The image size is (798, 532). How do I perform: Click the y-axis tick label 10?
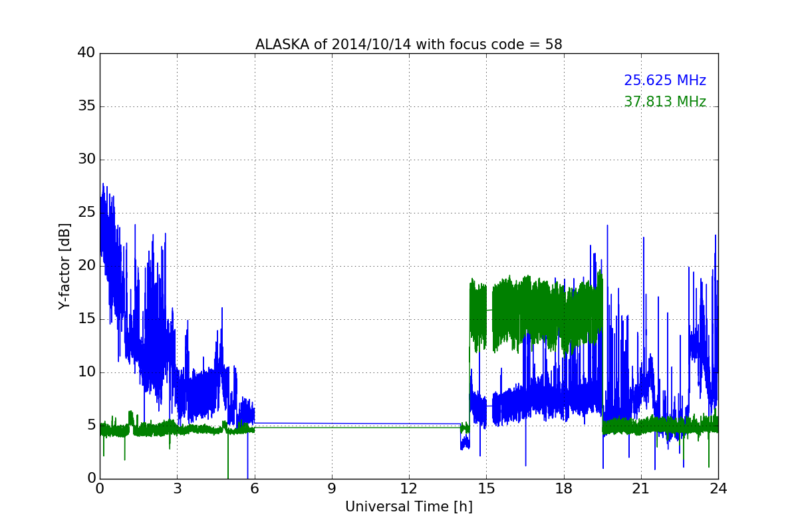pos(86,372)
